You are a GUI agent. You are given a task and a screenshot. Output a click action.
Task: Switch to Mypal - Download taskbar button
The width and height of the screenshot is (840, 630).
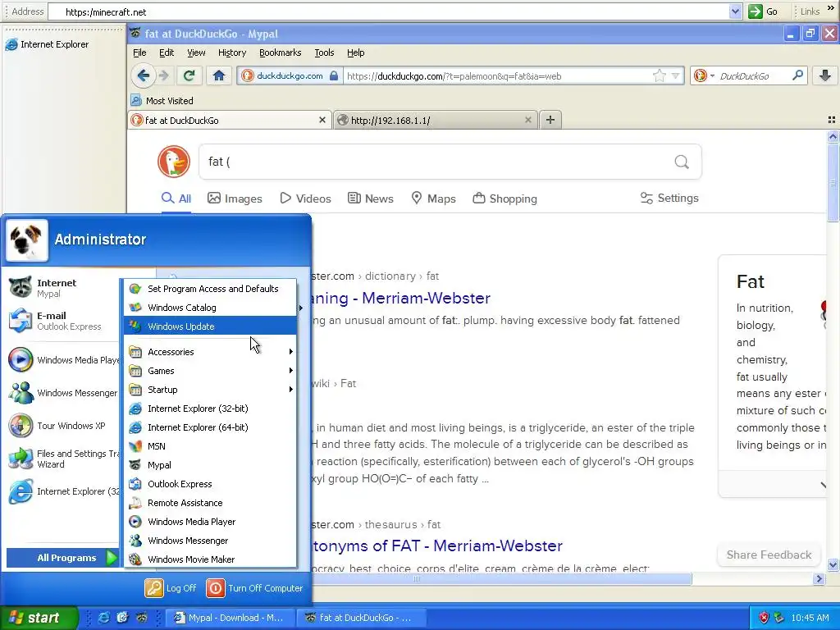coord(230,618)
